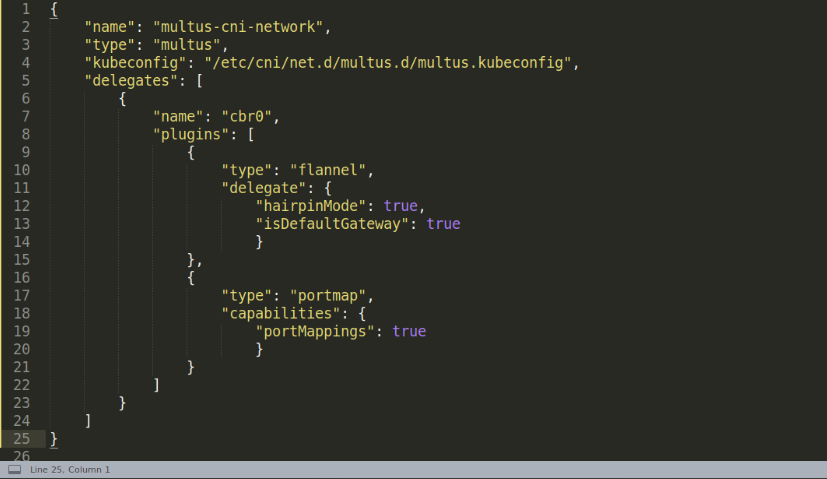Viewport: 827px width, 479px height.
Task: Click the panel switcher icon in status bar
Action: [x=13, y=469]
